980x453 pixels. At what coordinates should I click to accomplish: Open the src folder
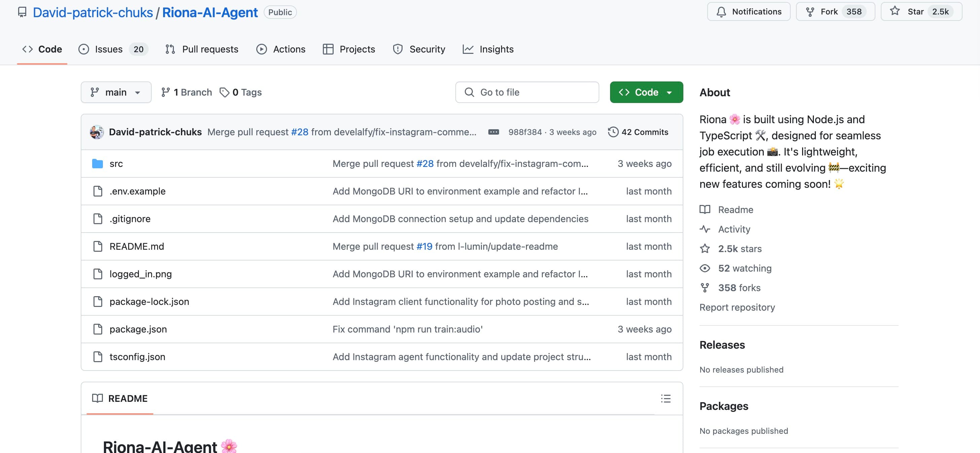116,164
